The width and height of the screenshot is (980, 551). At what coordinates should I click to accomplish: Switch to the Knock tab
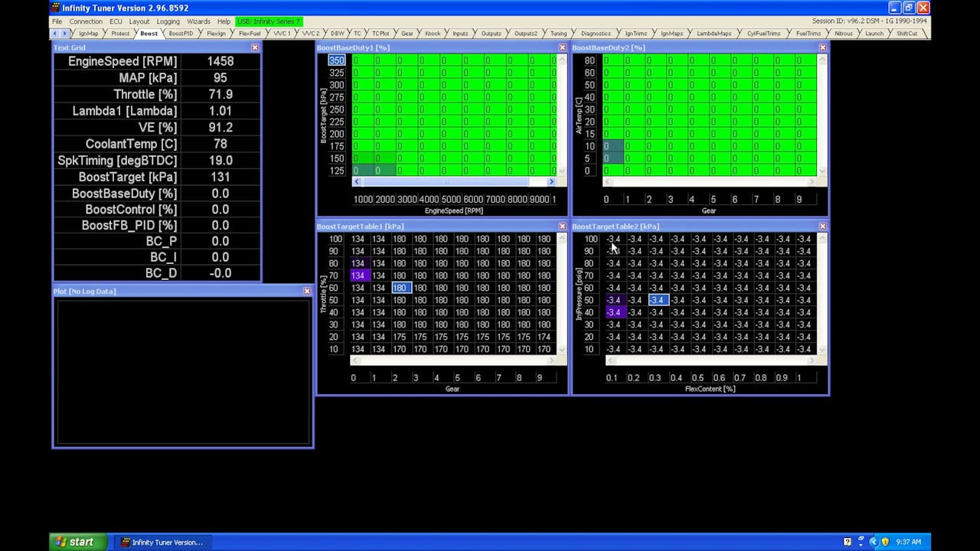(433, 34)
